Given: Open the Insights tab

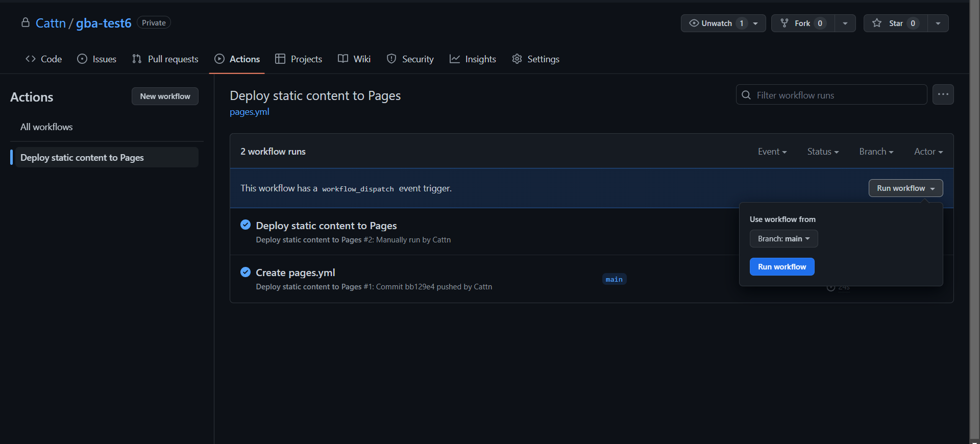Looking at the screenshot, I should pos(473,59).
